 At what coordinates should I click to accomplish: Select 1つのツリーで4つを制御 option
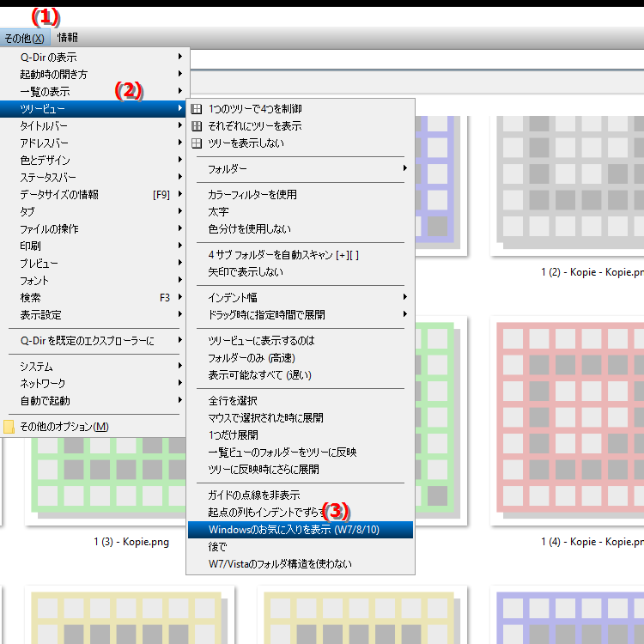[x=301, y=109]
